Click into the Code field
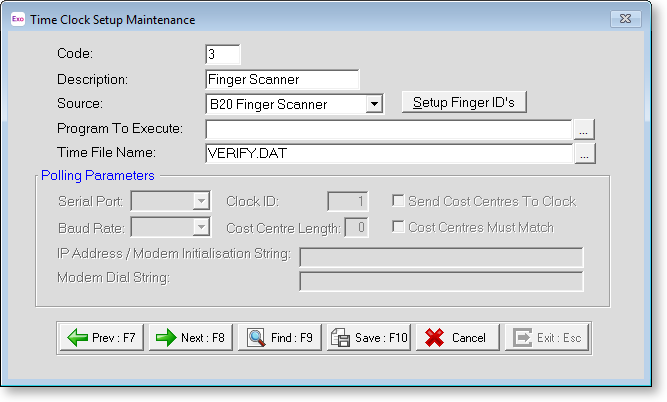This screenshot has height=402, width=667. tap(222, 54)
